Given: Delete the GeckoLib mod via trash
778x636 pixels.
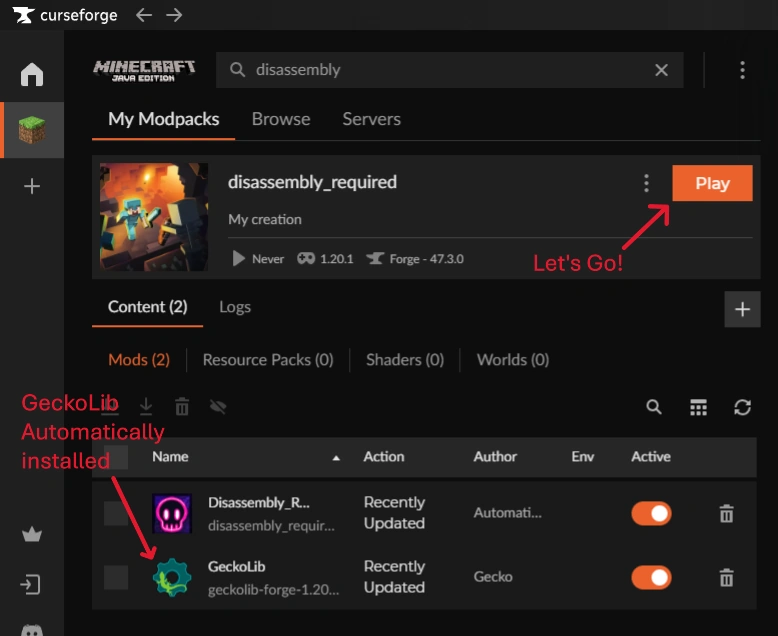Looking at the screenshot, I should coord(726,577).
